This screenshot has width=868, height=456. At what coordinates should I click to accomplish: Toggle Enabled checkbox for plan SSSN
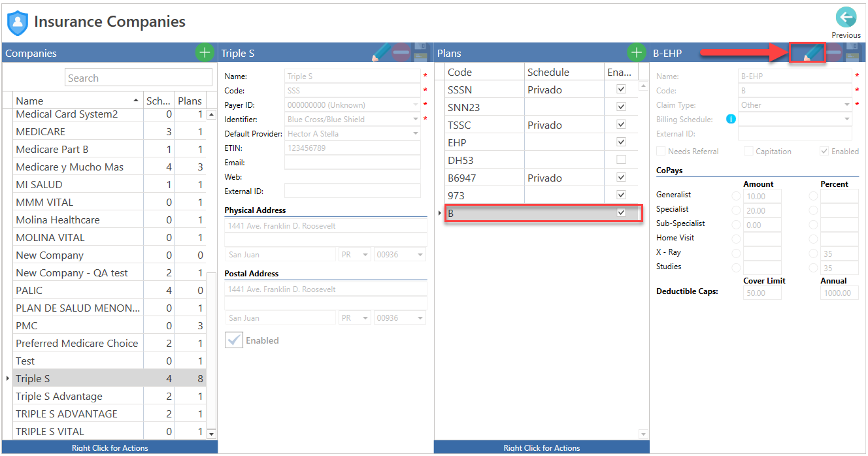click(621, 89)
